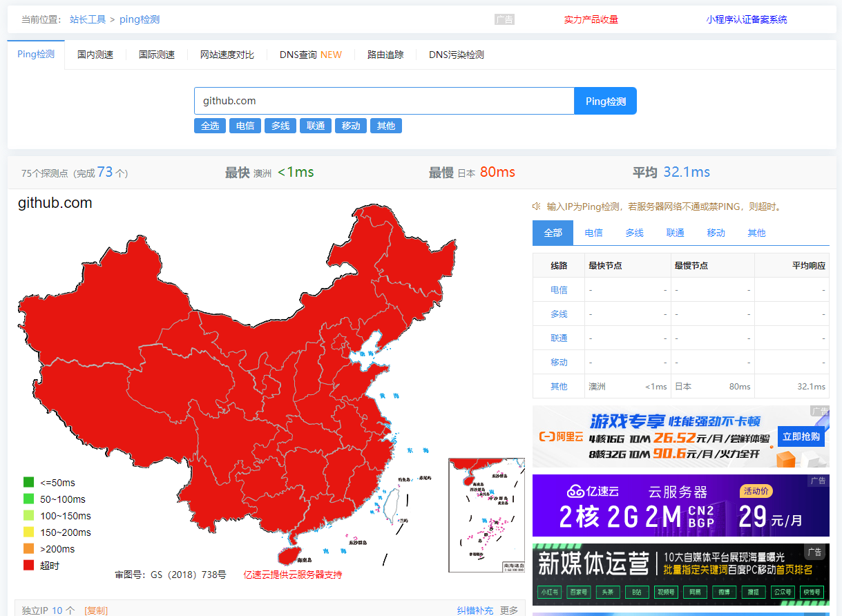Click the github.com domain input field

pos(384,101)
